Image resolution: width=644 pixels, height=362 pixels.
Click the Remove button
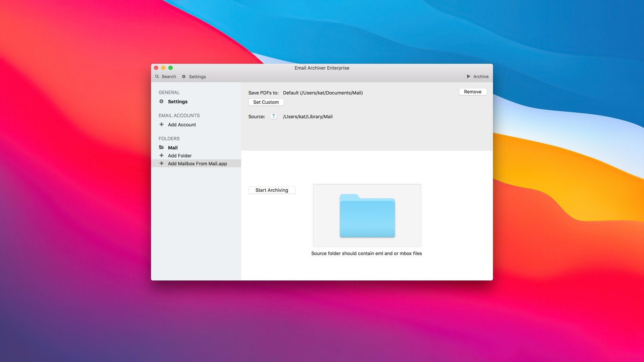[x=473, y=92]
